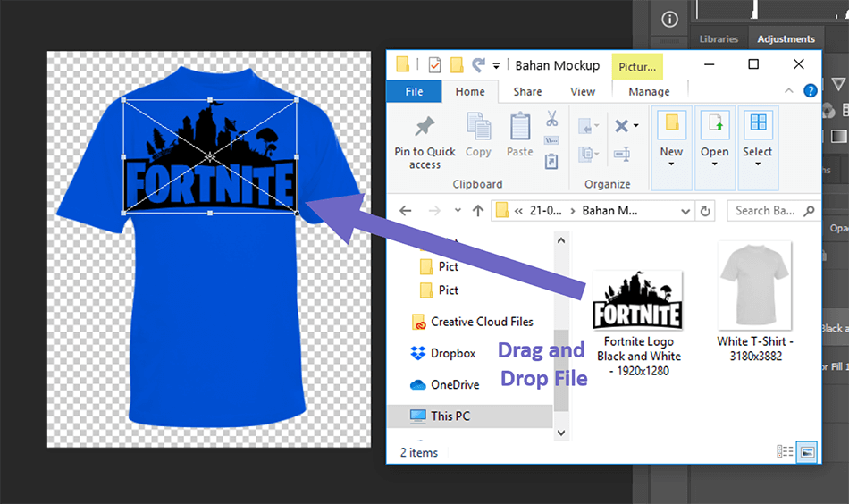Click the New folder quick access icon
Viewport: 849px width, 504px height.
pyautogui.click(x=457, y=65)
